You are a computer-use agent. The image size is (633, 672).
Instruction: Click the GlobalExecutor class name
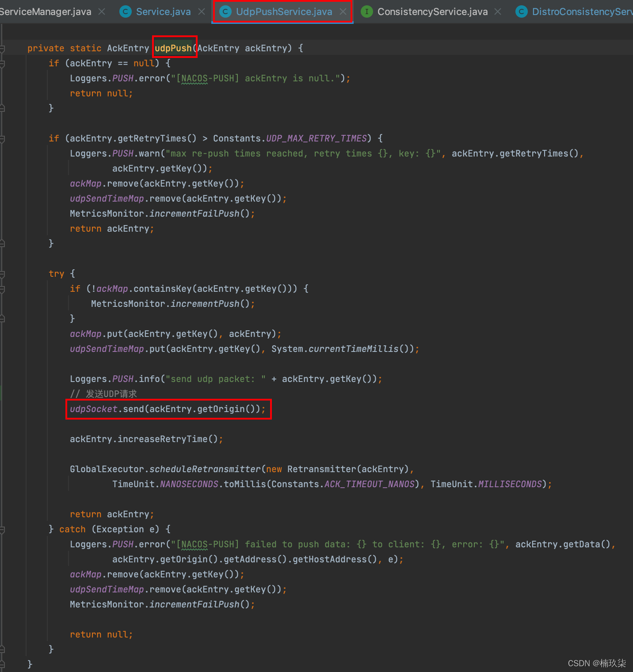coord(107,469)
